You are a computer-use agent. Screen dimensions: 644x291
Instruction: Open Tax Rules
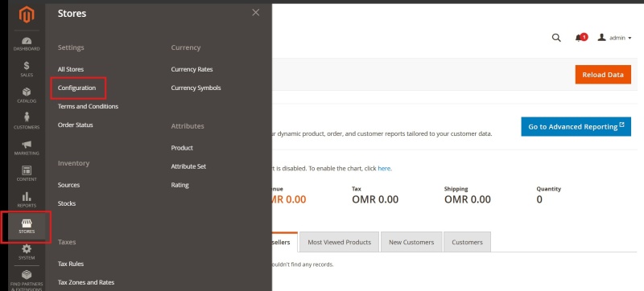(x=71, y=264)
